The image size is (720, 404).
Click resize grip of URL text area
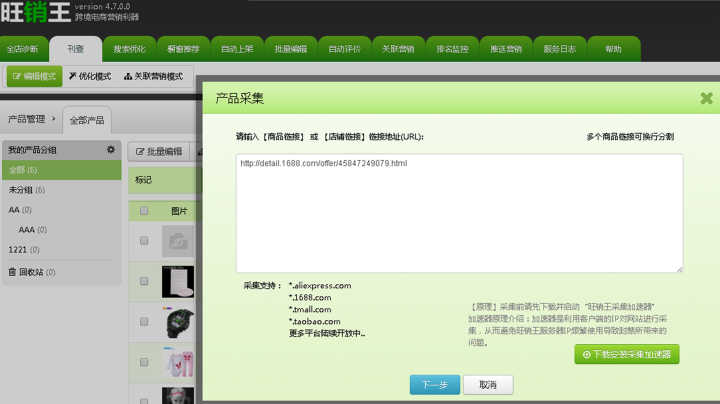[679, 269]
